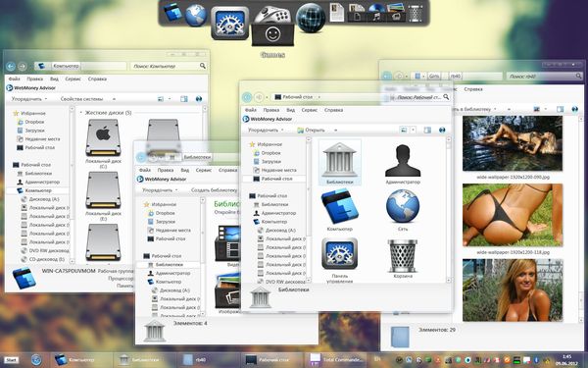Image resolution: width=588 pixels, height=368 pixels.
Task: Open Справка menu in the Рабочий стол window
Action: point(333,110)
